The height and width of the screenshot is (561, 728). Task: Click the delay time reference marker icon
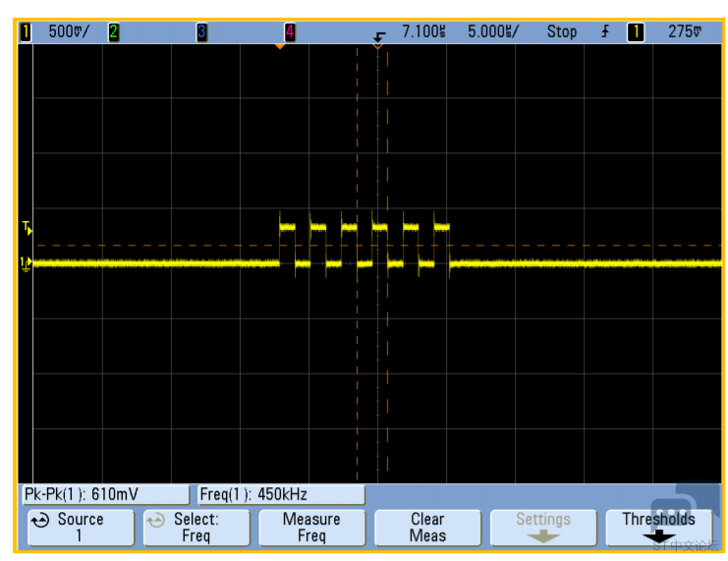coord(378,39)
